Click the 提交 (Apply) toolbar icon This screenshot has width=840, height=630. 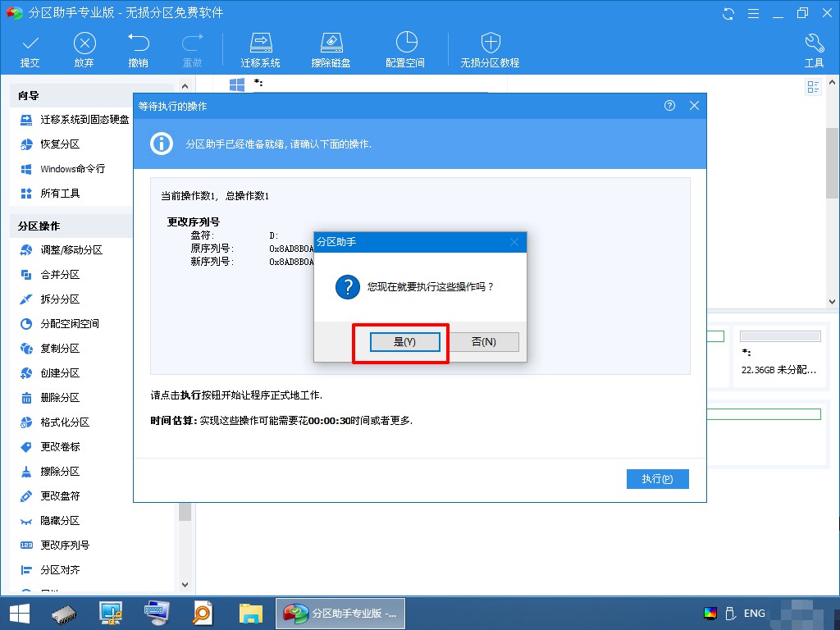pyautogui.click(x=30, y=50)
